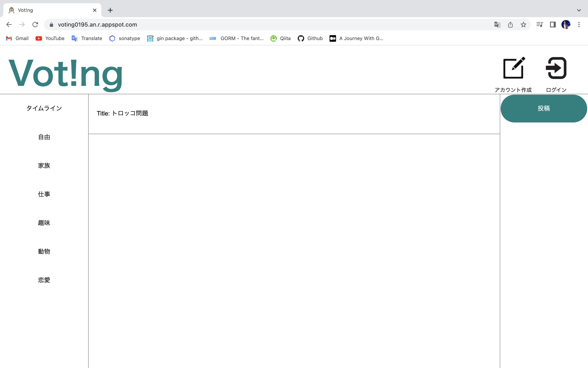The width and height of the screenshot is (588, 368).
Task: Open the gin package bookmark
Action: 175,38
